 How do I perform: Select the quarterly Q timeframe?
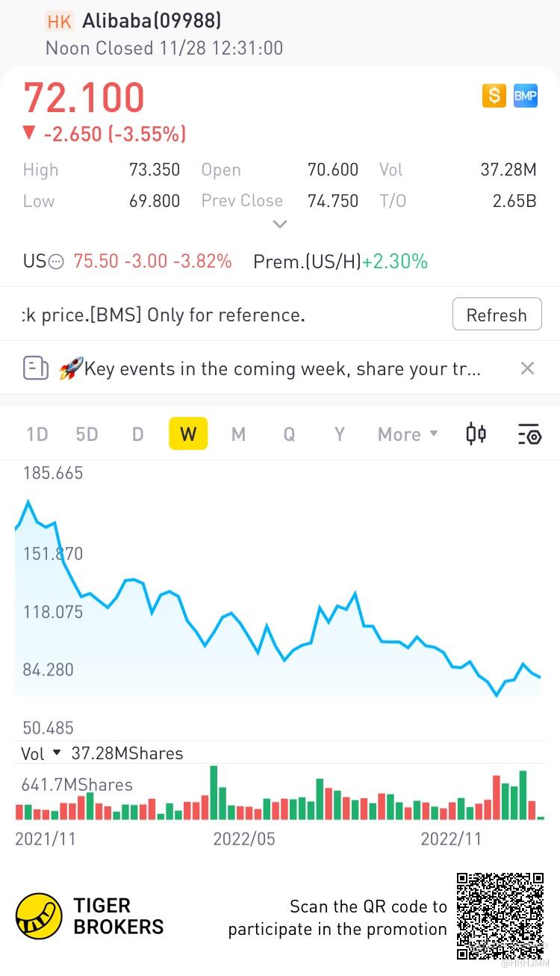[289, 434]
